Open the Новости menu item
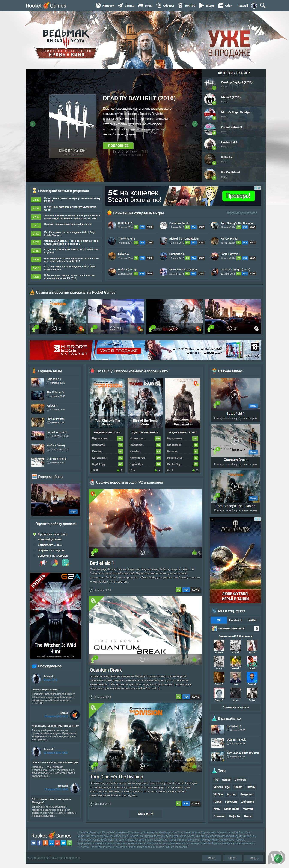Image resolution: width=289 pixels, height=868 pixels. [105, 5]
